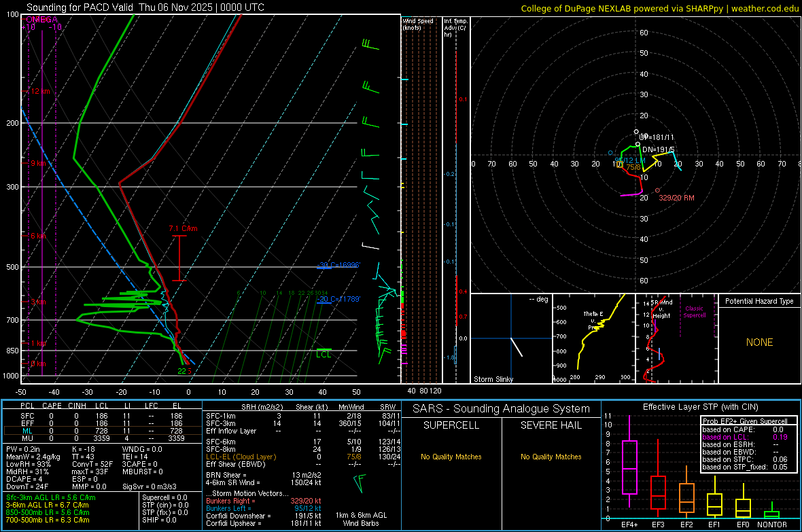Click the 'MU' parcel row label
802x532 pixels.
27,438
